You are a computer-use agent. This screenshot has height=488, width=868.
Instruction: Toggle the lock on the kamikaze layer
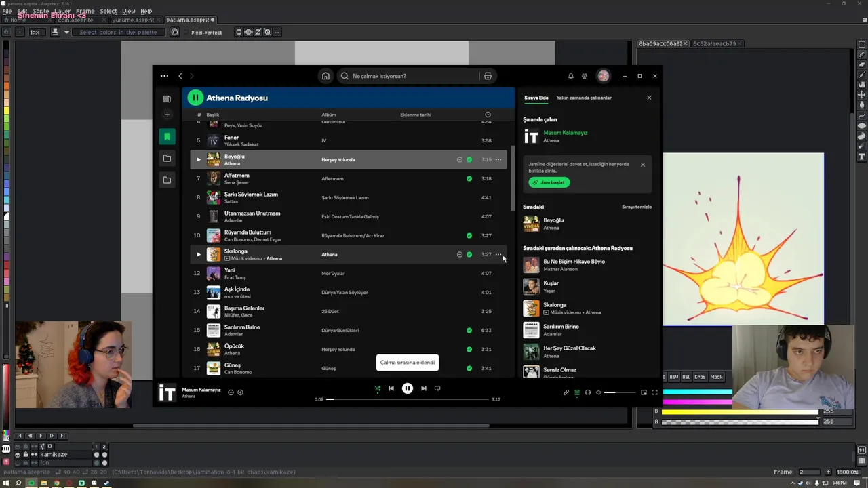26,455
